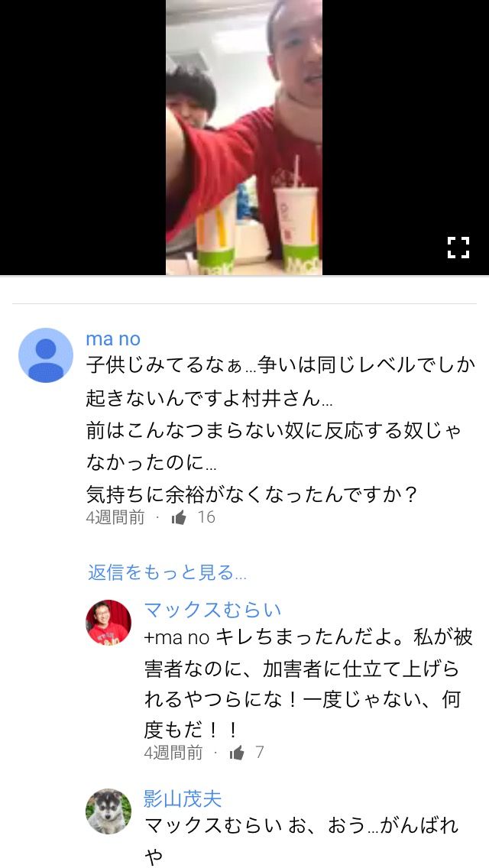Enter fullscreen video mode
The image size is (489, 868).
(x=458, y=248)
